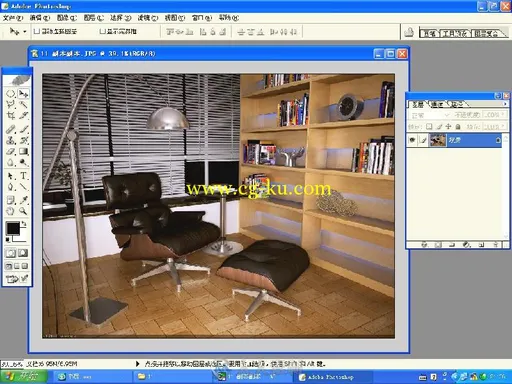
Task: Activate Adobe Photoshop taskbar button
Action: [332, 377]
